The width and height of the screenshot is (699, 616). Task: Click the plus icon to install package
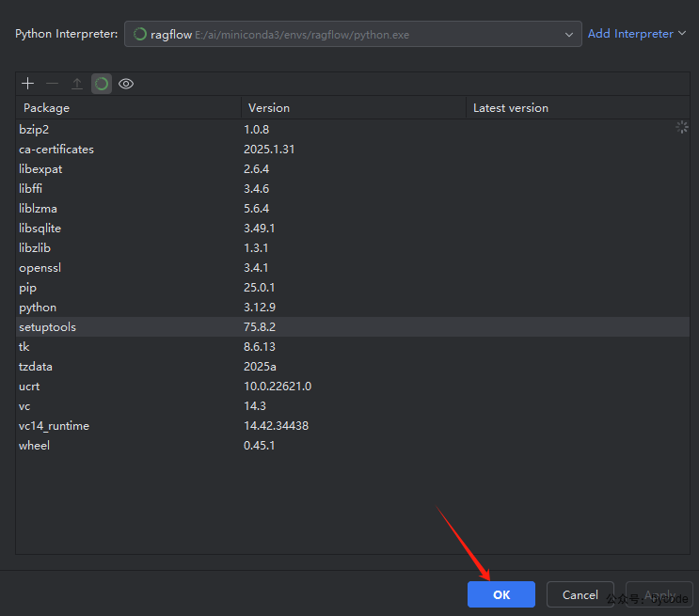coord(27,84)
